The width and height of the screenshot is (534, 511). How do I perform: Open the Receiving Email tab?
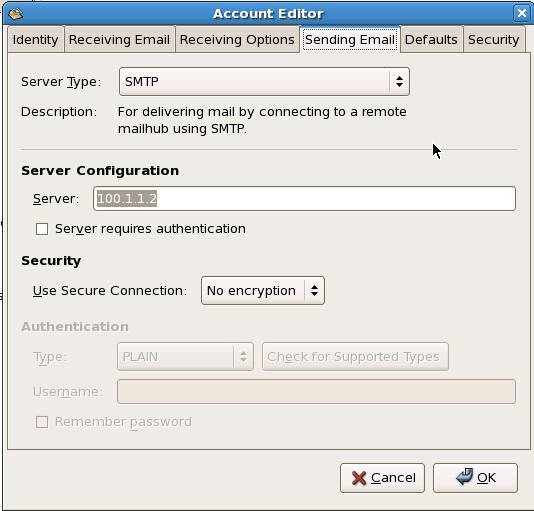[119, 40]
